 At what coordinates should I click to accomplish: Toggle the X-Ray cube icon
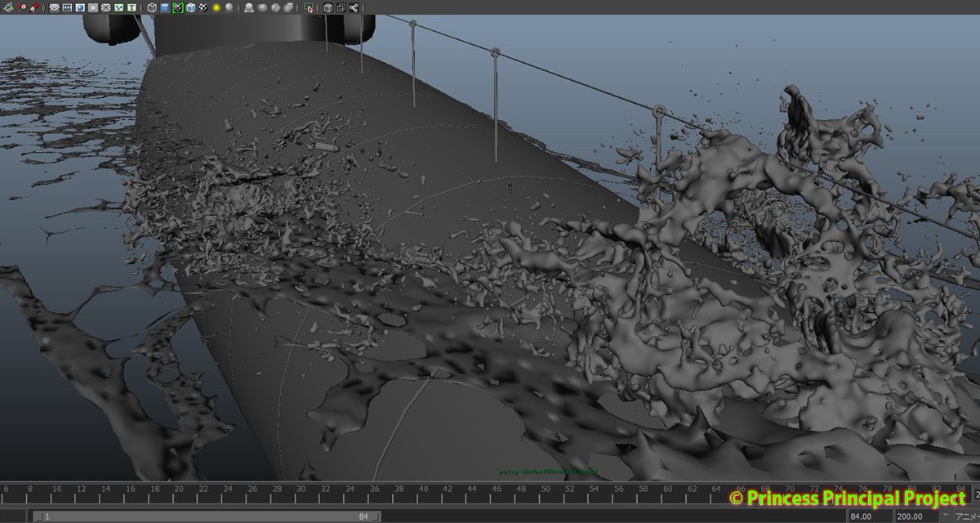(328, 7)
